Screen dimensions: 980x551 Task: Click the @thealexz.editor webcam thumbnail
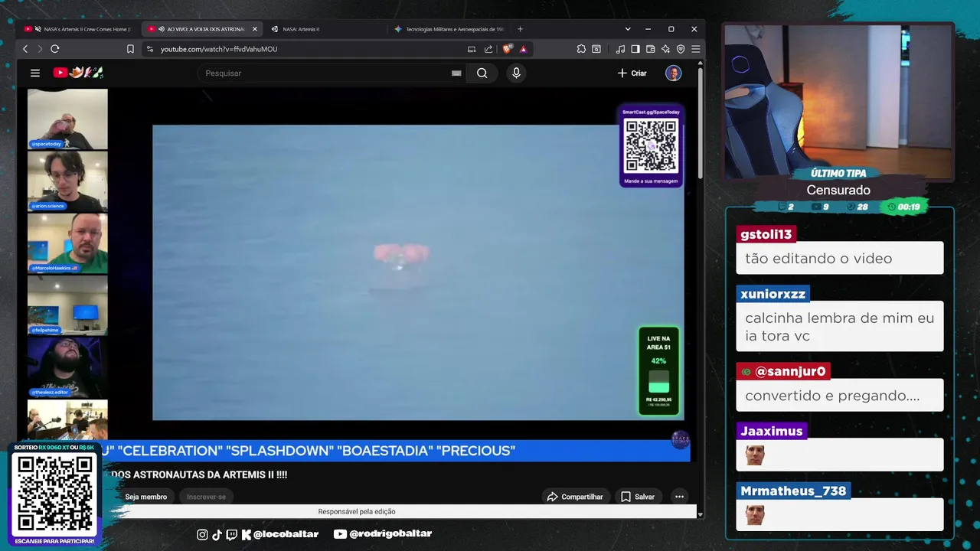(x=67, y=367)
